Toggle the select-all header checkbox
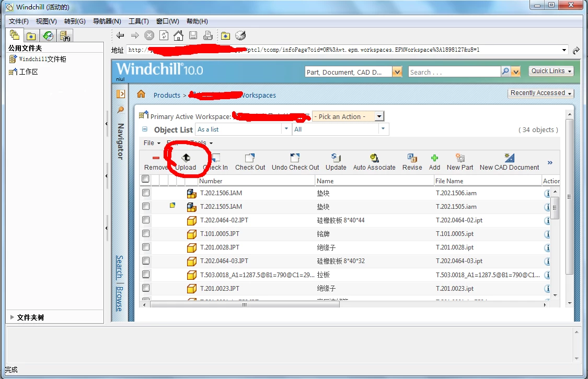The image size is (588, 379). tap(145, 179)
